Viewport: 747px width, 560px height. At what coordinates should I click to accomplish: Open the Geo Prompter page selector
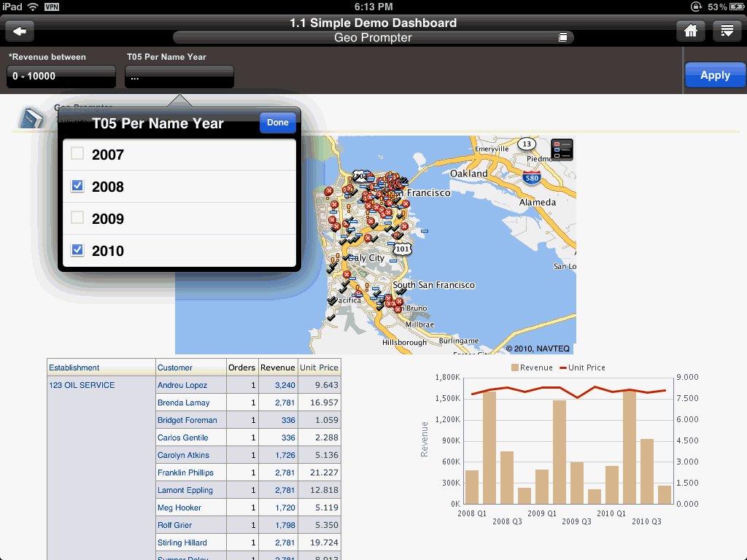372,37
